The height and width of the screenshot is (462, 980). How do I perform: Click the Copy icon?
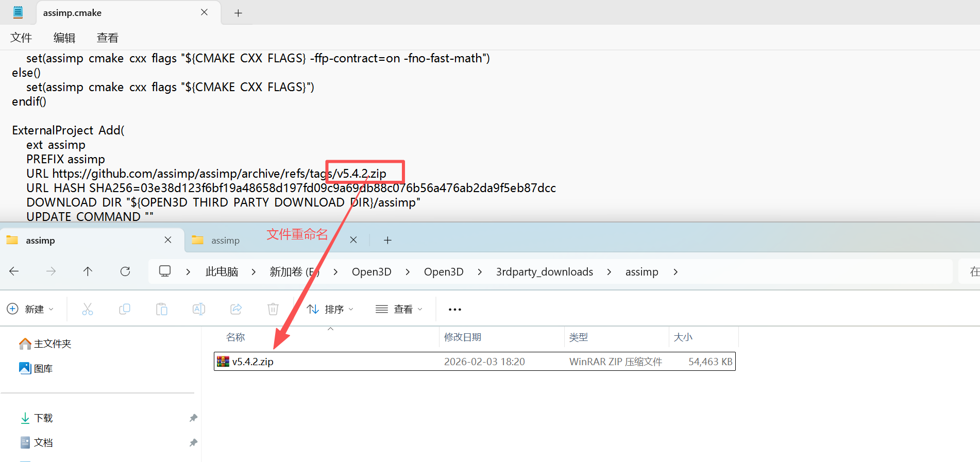[125, 309]
